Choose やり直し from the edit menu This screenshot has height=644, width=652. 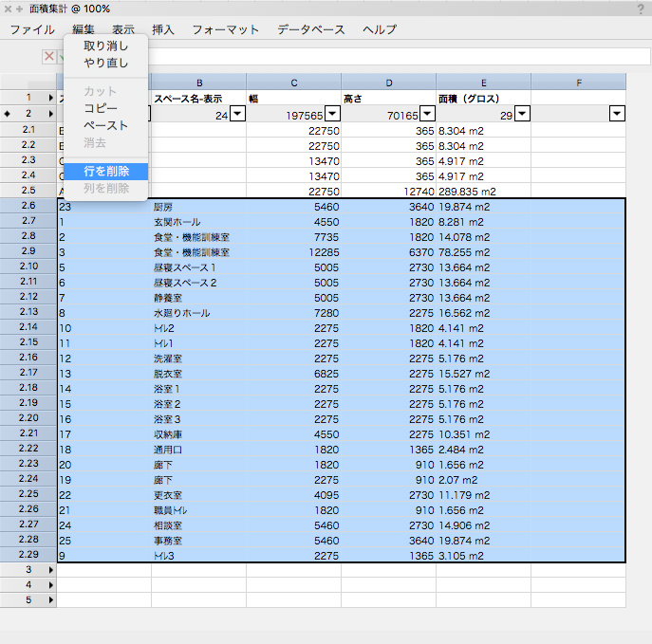[105, 63]
